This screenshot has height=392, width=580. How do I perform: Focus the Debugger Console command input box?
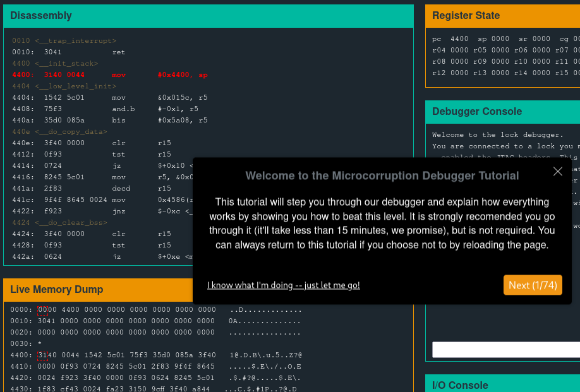point(505,350)
